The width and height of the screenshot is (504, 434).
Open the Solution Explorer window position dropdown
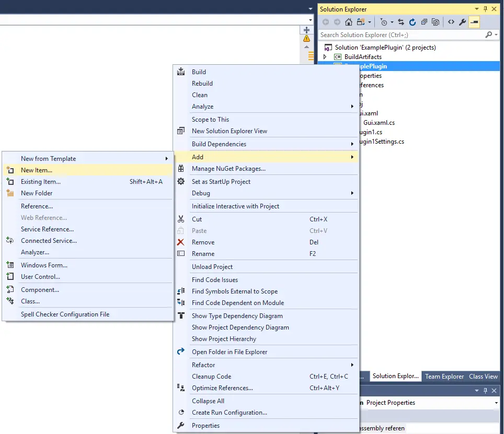[x=477, y=9]
